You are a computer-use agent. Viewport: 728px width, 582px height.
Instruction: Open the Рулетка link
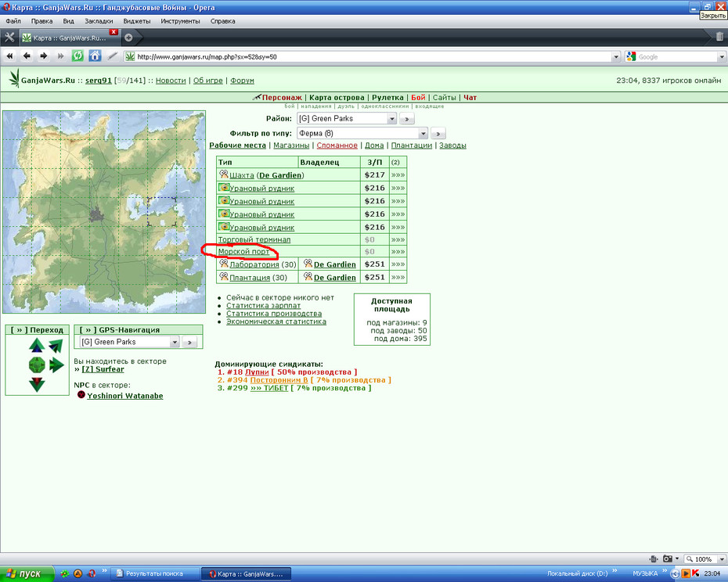tap(387, 98)
